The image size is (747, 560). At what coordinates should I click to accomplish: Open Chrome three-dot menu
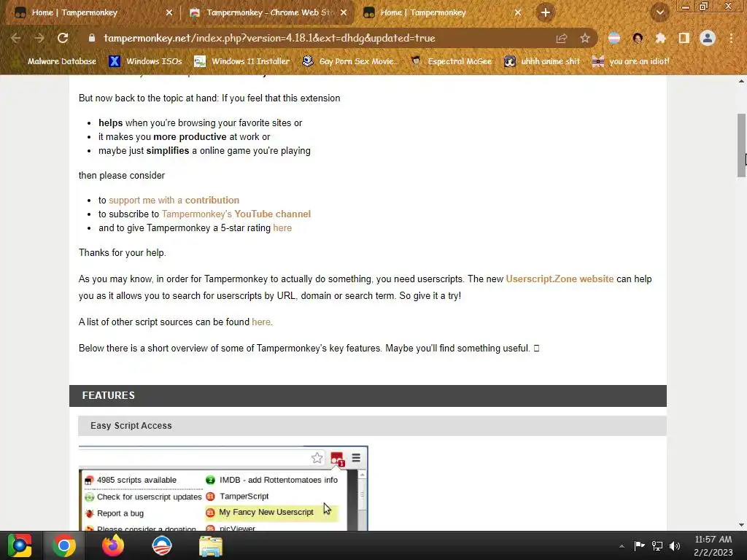tap(731, 38)
